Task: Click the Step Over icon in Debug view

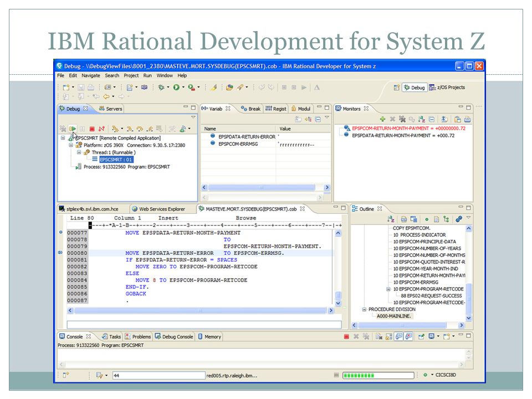Action: coord(140,129)
